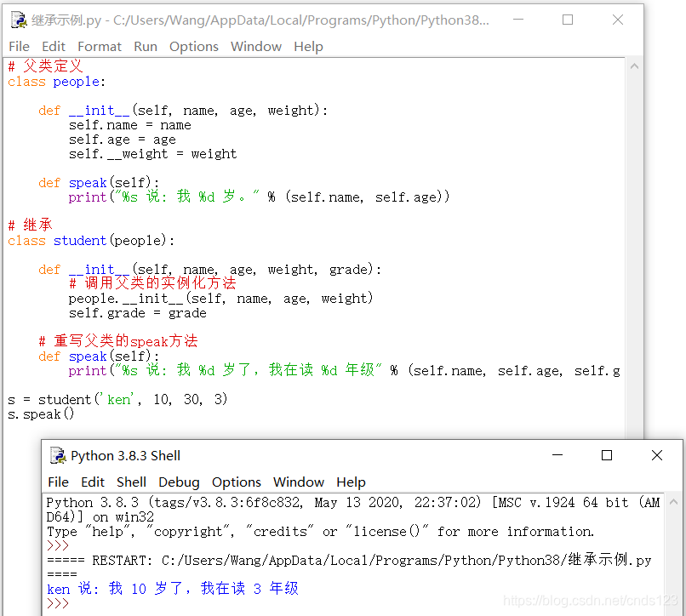
Task: Click the 'Python 3.8.3 Shell' title text
Action: (x=126, y=455)
